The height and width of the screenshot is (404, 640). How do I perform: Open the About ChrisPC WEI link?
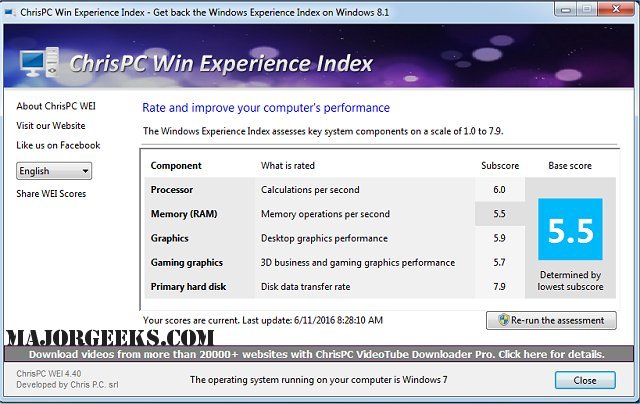coord(56,106)
